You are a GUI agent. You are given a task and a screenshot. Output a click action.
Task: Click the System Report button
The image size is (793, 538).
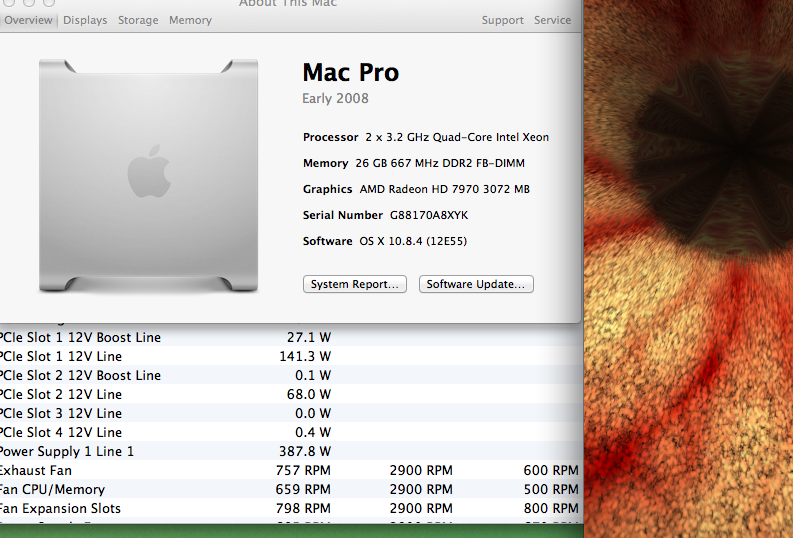click(x=355, y=284)
